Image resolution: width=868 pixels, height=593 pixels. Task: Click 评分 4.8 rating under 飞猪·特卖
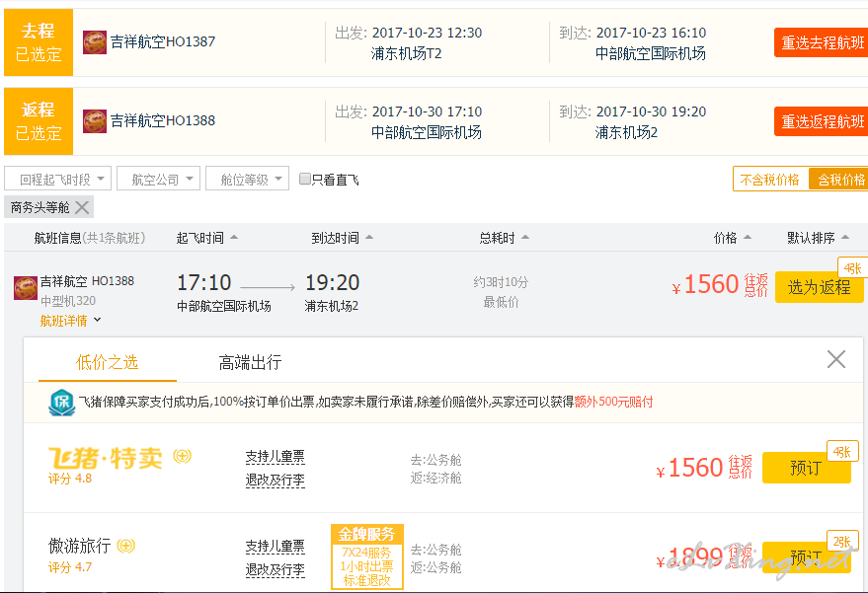point(70,479)
